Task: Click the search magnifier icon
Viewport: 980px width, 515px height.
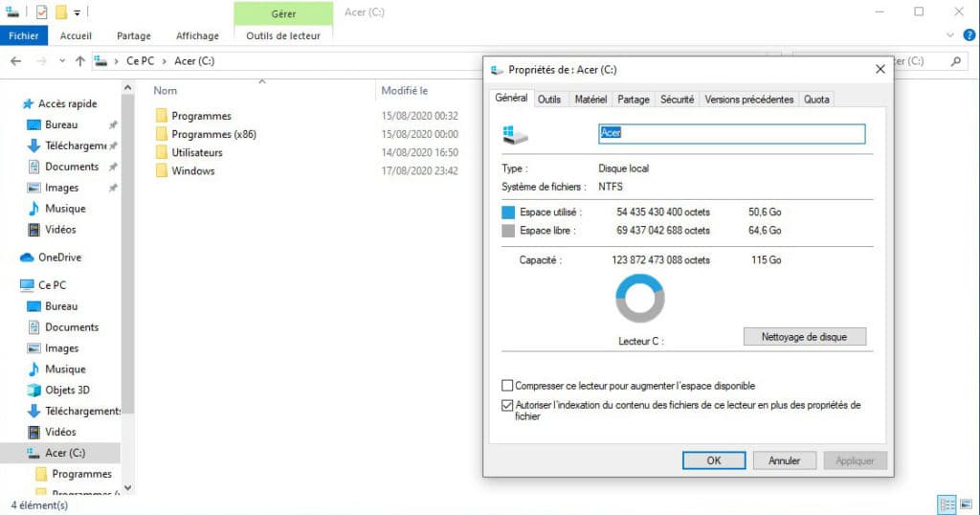Action: click(x=956, y=61)
